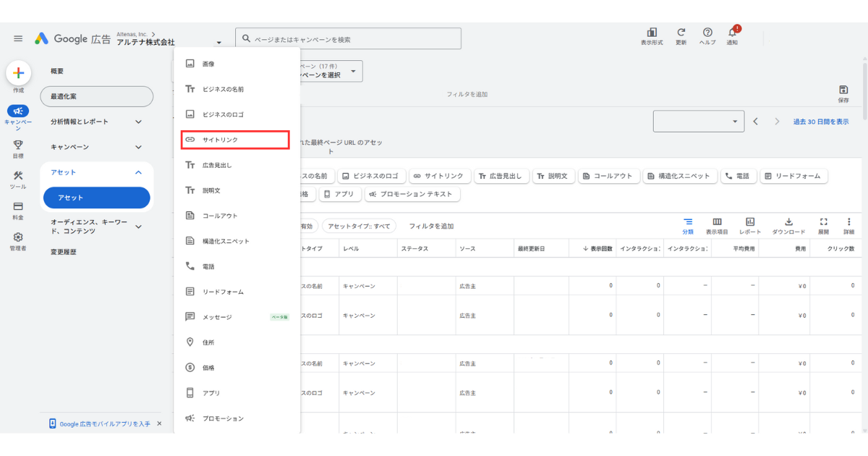868x456 pixels.
Task: Click the コールアウト filter chip
Action: pos(608,176)
